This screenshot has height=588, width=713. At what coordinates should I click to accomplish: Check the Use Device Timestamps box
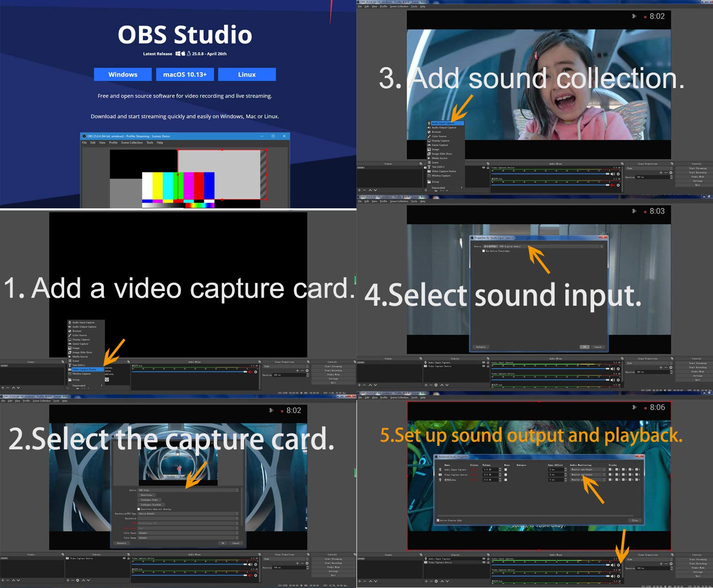(x=484, y=251)
